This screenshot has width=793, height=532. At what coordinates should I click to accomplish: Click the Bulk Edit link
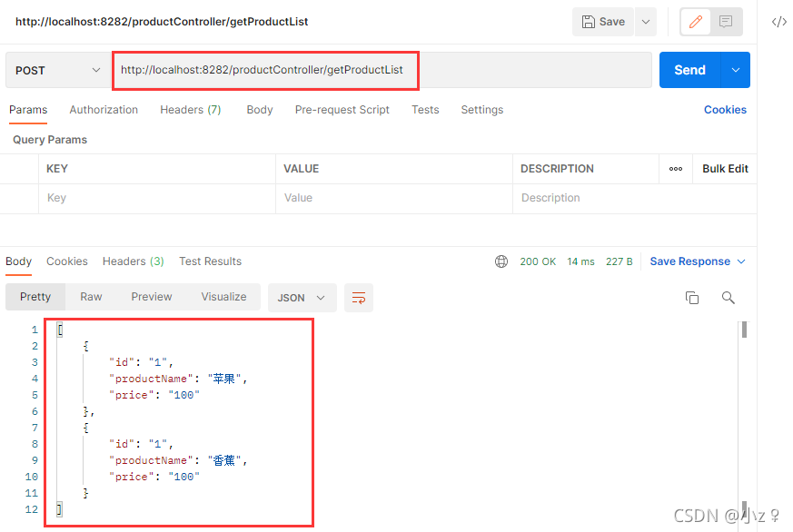724,168
